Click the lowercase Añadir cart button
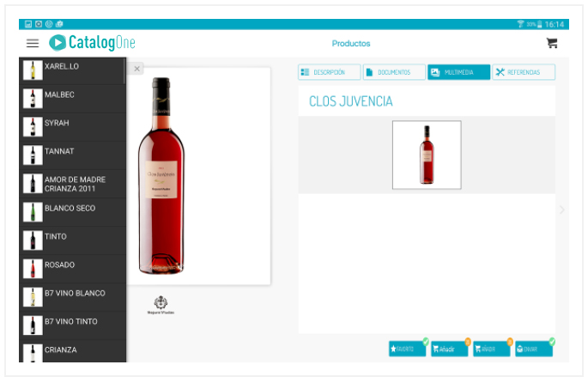 coord(449,349)
